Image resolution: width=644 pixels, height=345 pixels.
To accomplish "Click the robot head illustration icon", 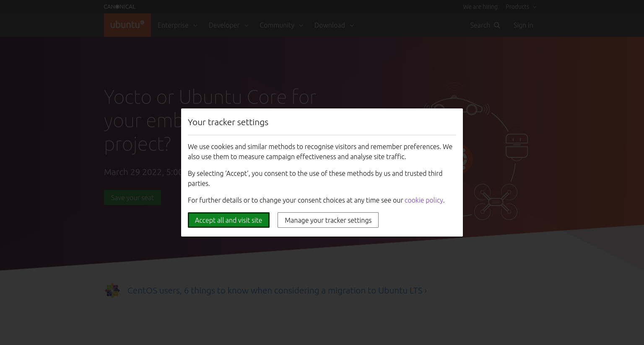I will click(517, 147).
